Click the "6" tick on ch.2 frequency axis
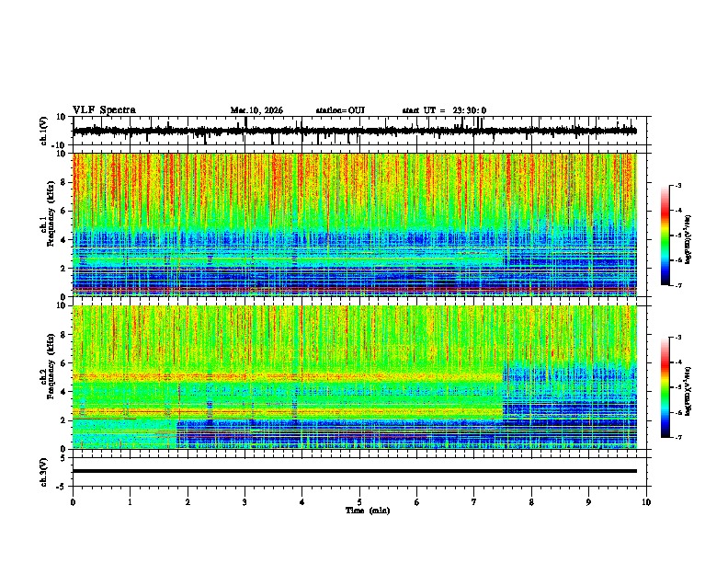728x563 pixels. [x=64, y=363]
